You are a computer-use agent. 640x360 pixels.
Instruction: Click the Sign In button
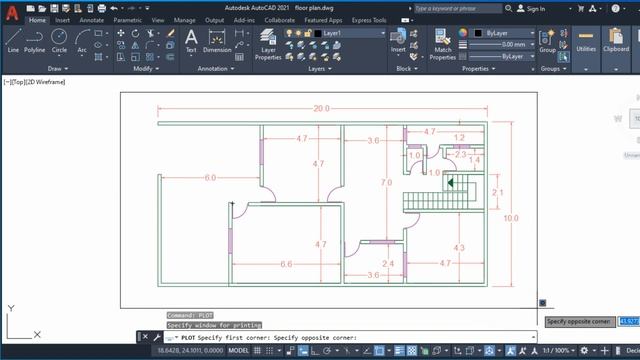tap(531, 9)
